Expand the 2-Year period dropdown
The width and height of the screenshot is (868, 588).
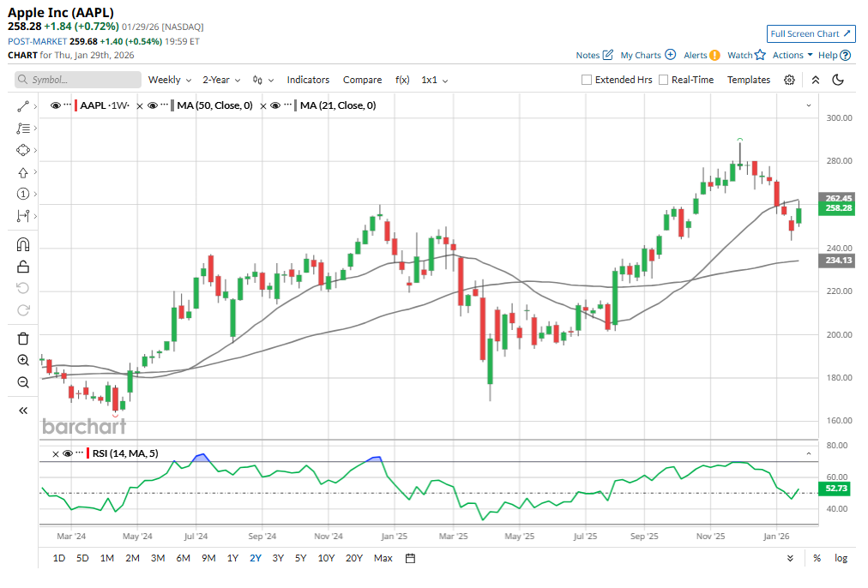(221, 80)
